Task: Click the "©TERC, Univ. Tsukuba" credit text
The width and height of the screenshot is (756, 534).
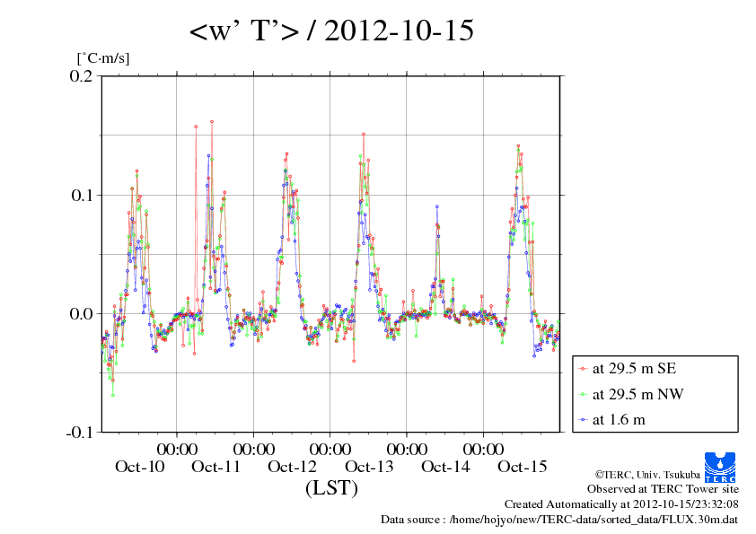Action: coord(647,475)
